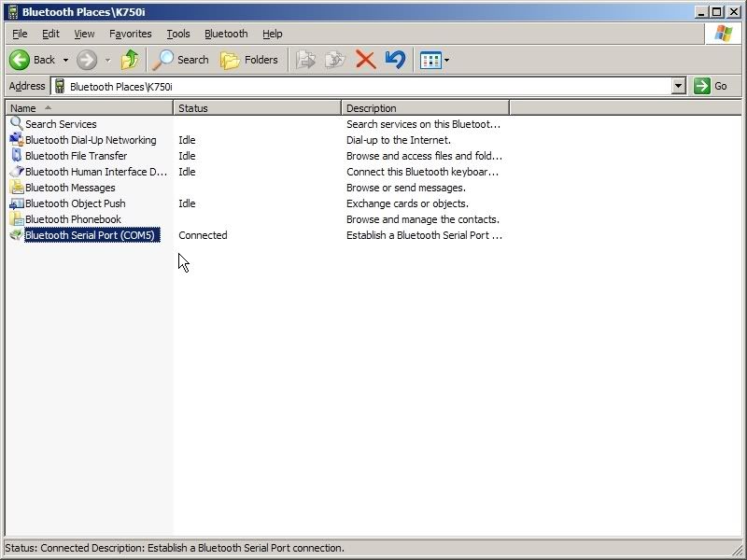Click Idle status of Object Push

click(187, 203)
